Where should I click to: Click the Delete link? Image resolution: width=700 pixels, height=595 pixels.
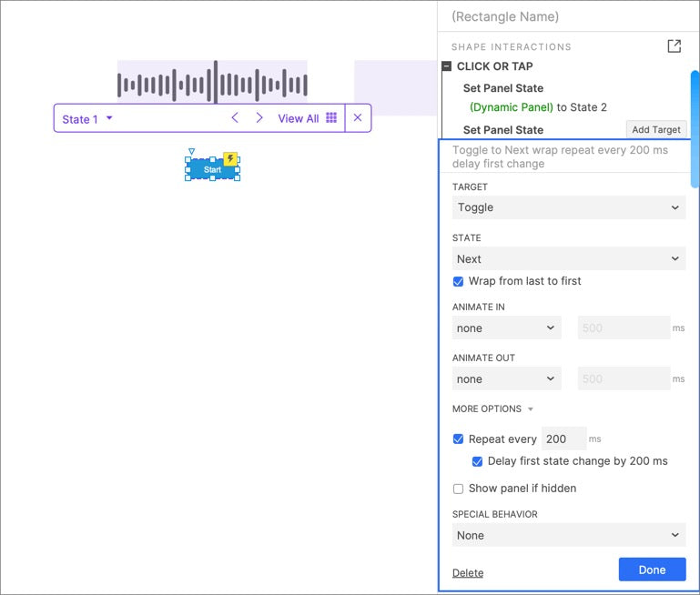tap(468, 573)
